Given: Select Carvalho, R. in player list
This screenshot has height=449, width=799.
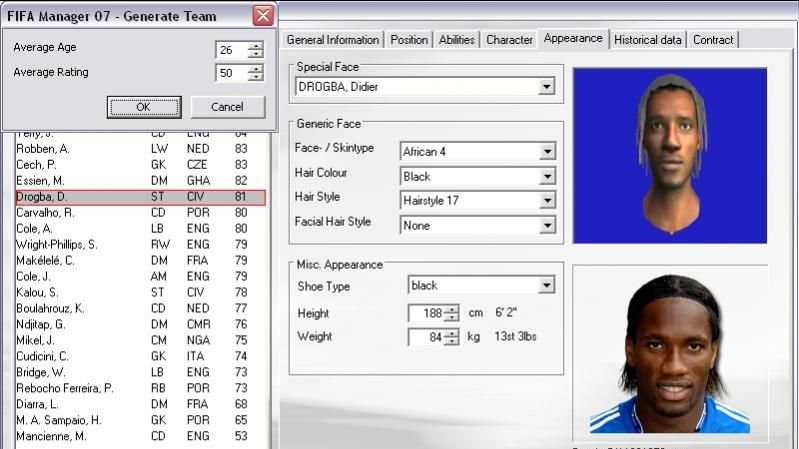Looking at the screenshot, I should pyautogui.click(x=141, y=213).
